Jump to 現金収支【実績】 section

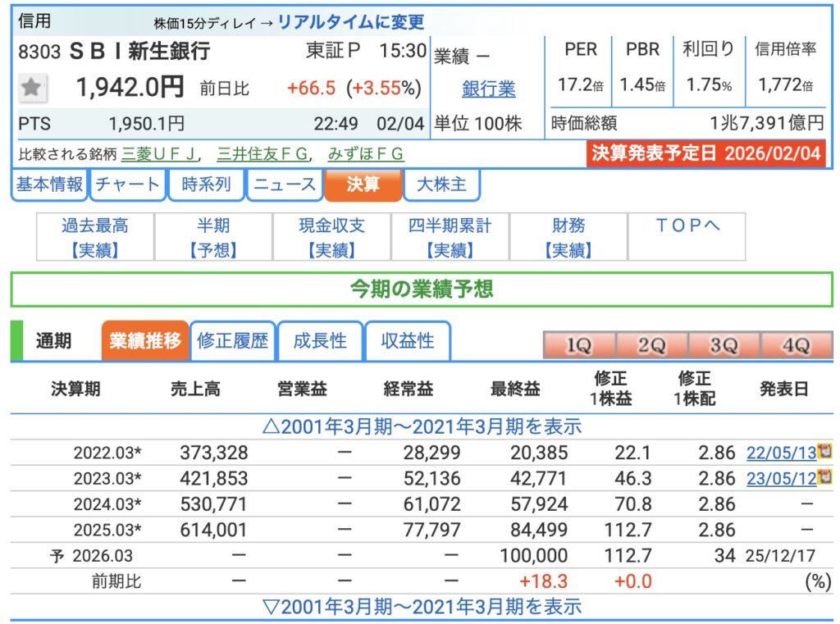[x=332, y=237]
